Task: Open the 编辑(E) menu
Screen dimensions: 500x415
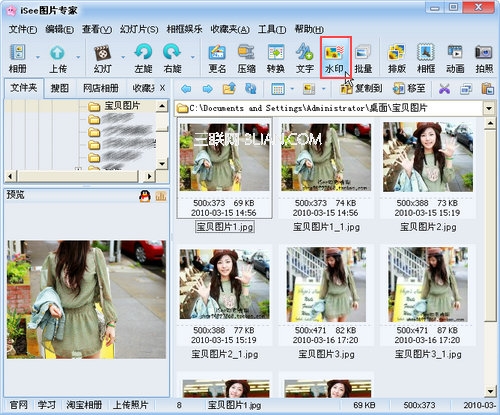Action: [x=59, y=29]
